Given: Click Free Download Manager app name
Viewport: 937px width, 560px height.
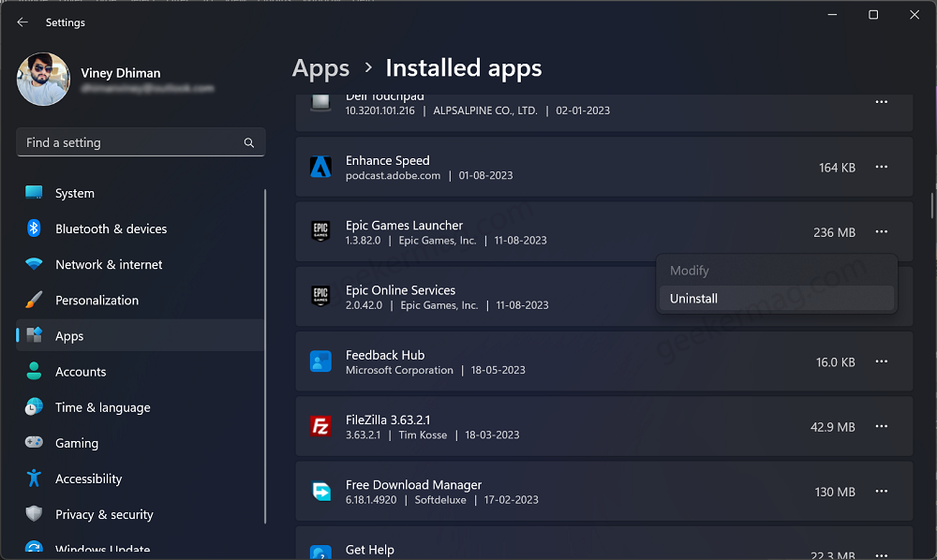Looking at the screenshot, I should coord(413,485).
